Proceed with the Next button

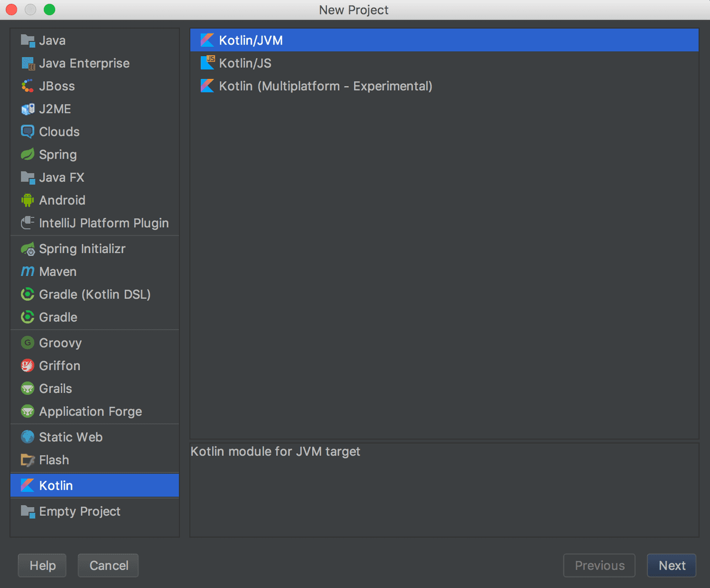pyautogui.click(x=672, y=565)
